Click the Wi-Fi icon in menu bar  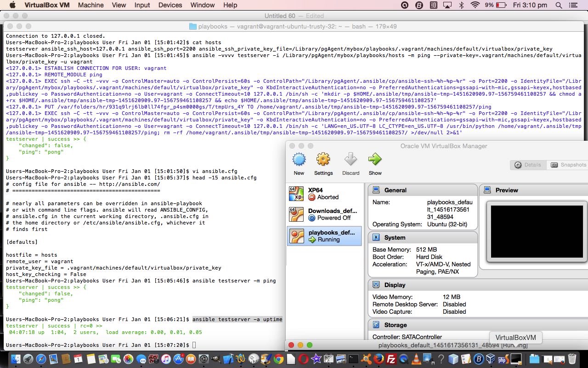475,5
